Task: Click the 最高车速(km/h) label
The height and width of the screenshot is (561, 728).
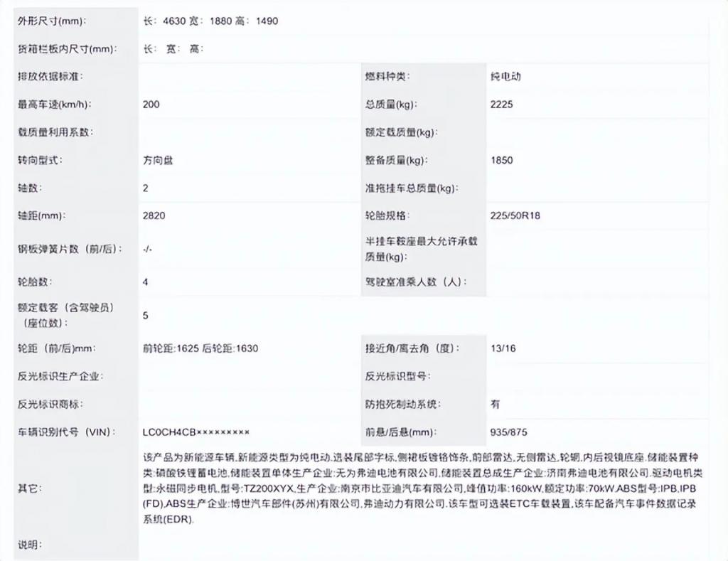Action: tap(54, 105)
